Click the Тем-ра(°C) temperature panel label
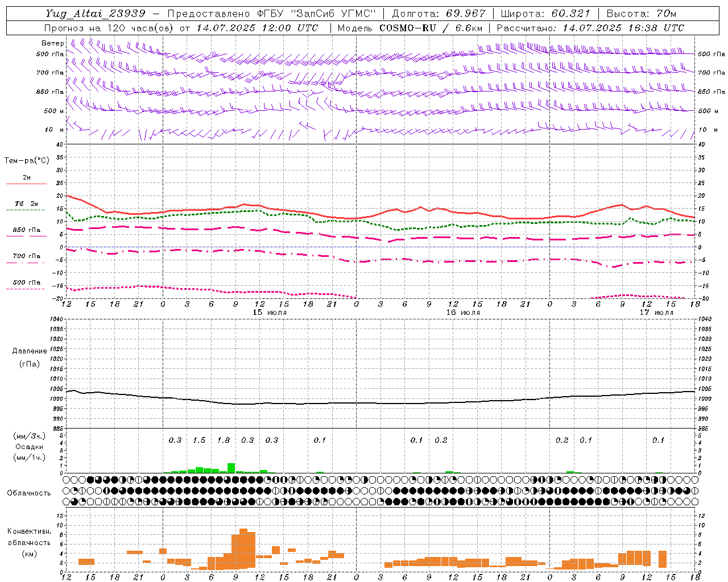The height and width of the screenshot is (582, 728). [x=27, y=161]
